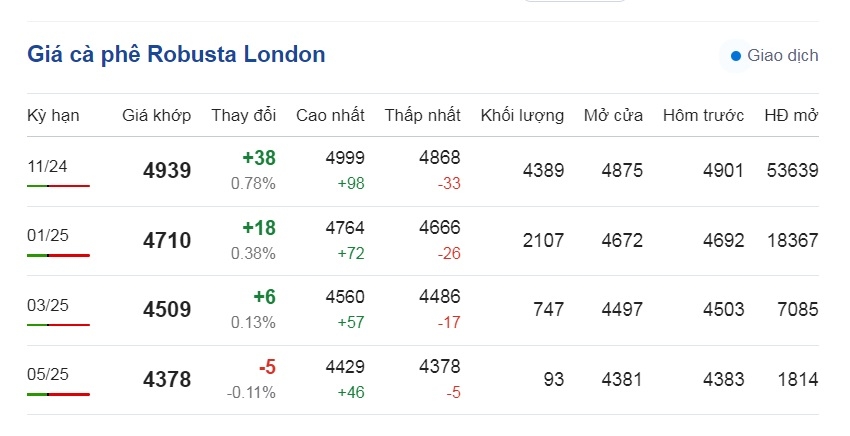850x436 pixels.
Task: Click the Thấp nhất column header
Action: click(423, 115)
